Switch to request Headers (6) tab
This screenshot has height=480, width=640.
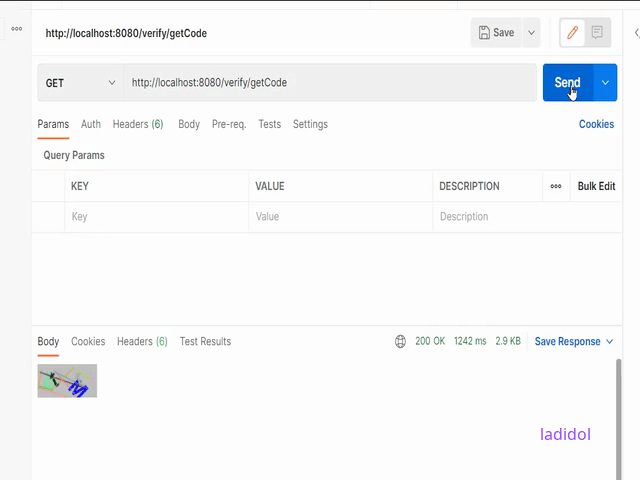138,125
